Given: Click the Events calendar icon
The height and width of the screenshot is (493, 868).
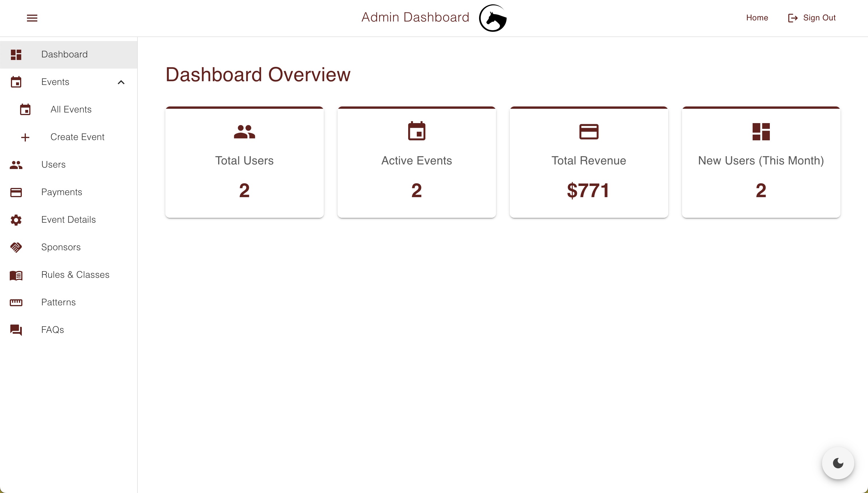Looking at the screenshot, I should [x=15, y=82].
